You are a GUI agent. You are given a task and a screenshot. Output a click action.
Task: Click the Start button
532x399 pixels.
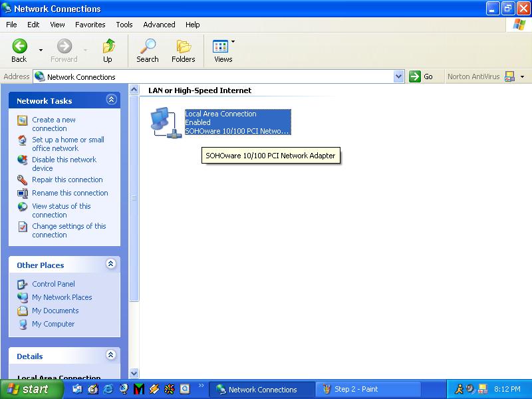coord(31,389)
